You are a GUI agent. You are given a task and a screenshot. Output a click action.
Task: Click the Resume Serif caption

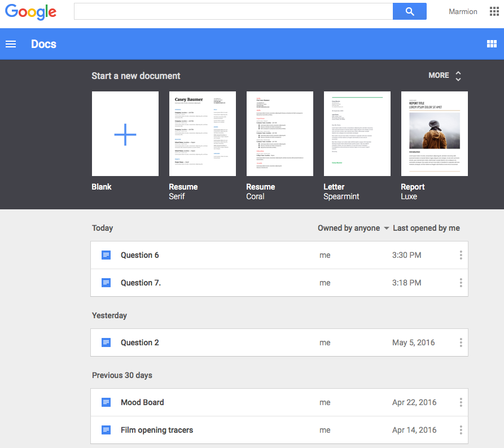click(183, 191)
